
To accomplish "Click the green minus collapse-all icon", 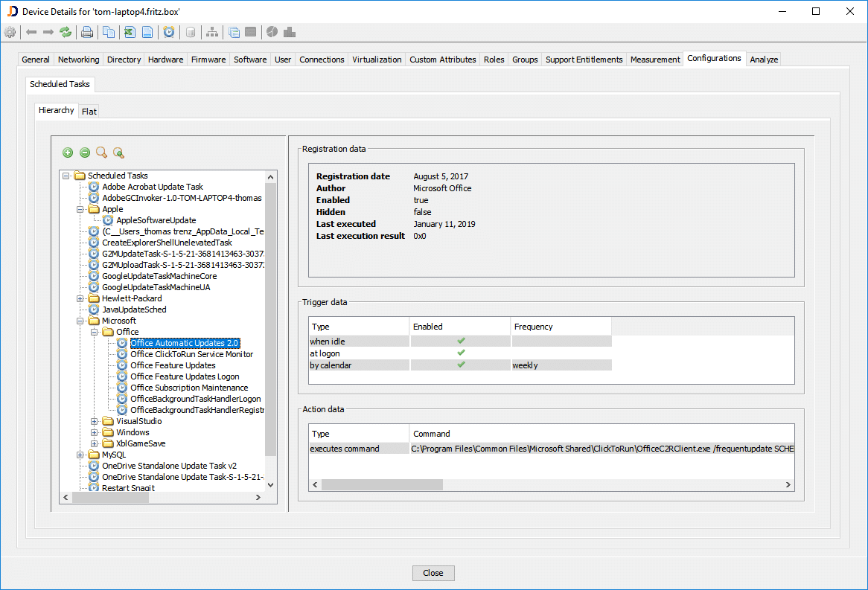I will coord(85,153).
